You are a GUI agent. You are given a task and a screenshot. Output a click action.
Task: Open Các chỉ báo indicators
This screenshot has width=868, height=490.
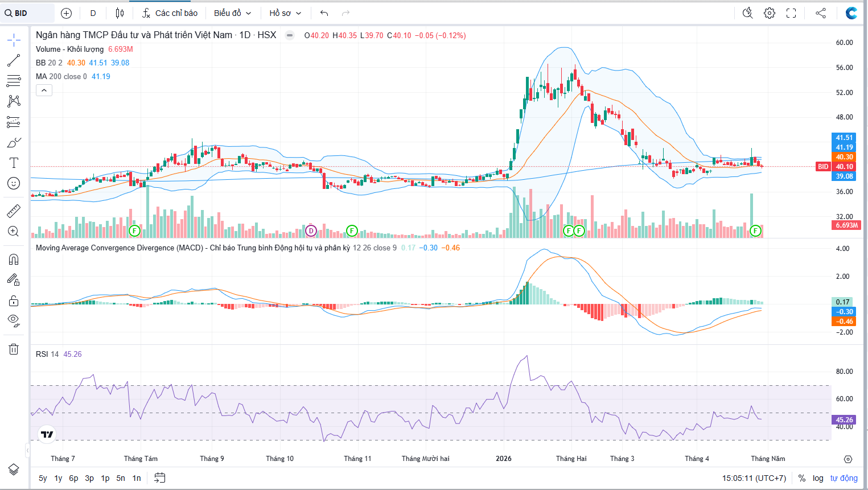(x=170, y=13)
